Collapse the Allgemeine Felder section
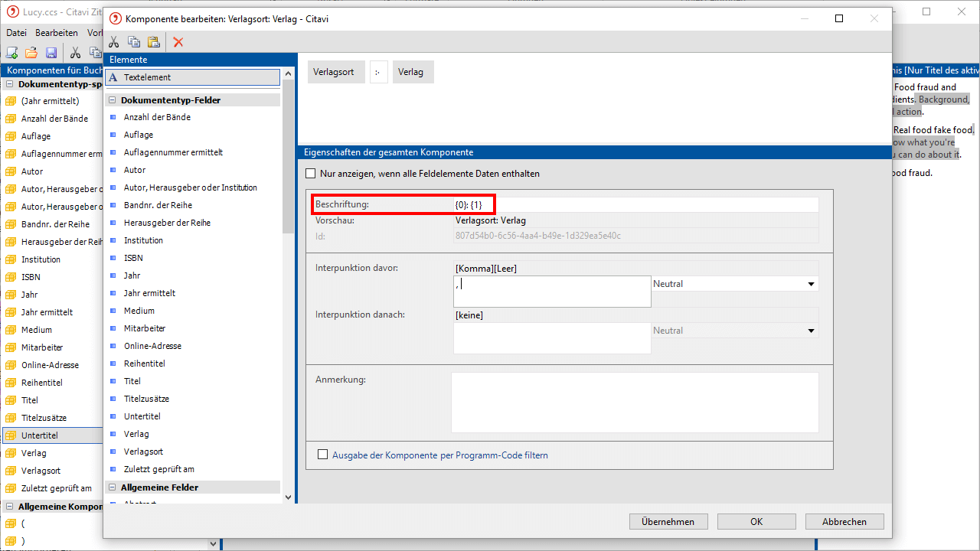 click(x=113, y=487)
